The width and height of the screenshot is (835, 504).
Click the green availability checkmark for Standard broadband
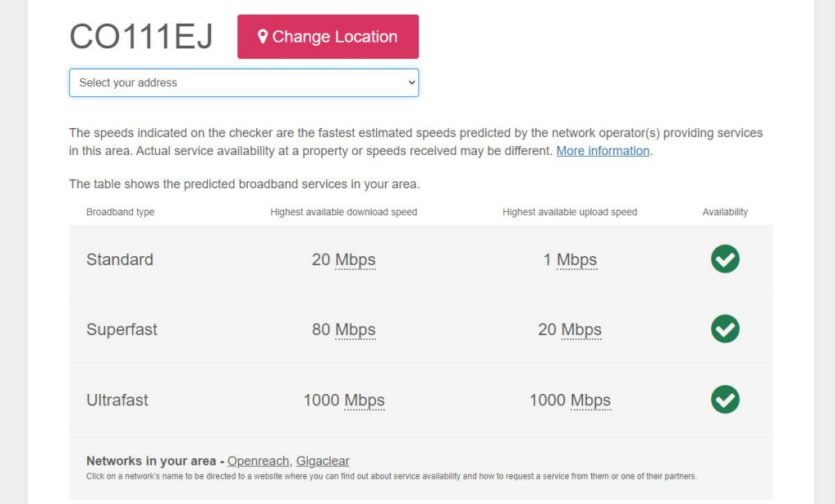(725, 259)
